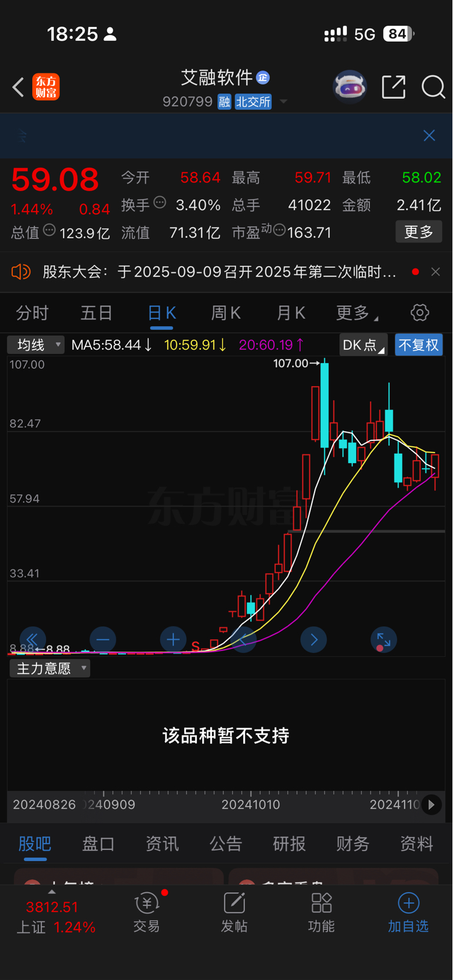The image size is (453, 980).
Task: Tap the 艾融软件 verified badge
Action: tap(263, 78)
